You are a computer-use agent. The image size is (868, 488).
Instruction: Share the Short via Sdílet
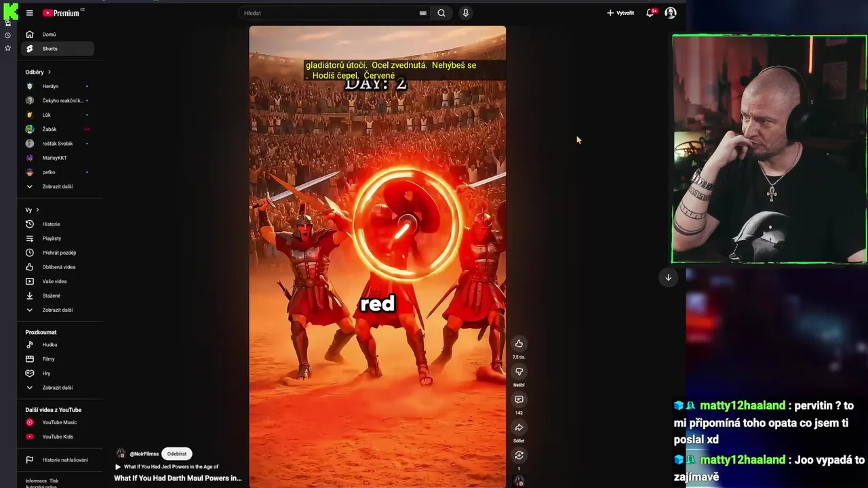(x=519, y=428)
